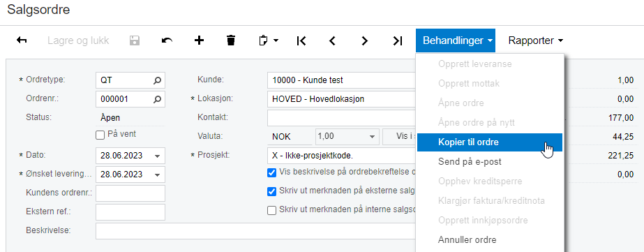
Task: Click the 221,25 total value
Action: [621, 156]
